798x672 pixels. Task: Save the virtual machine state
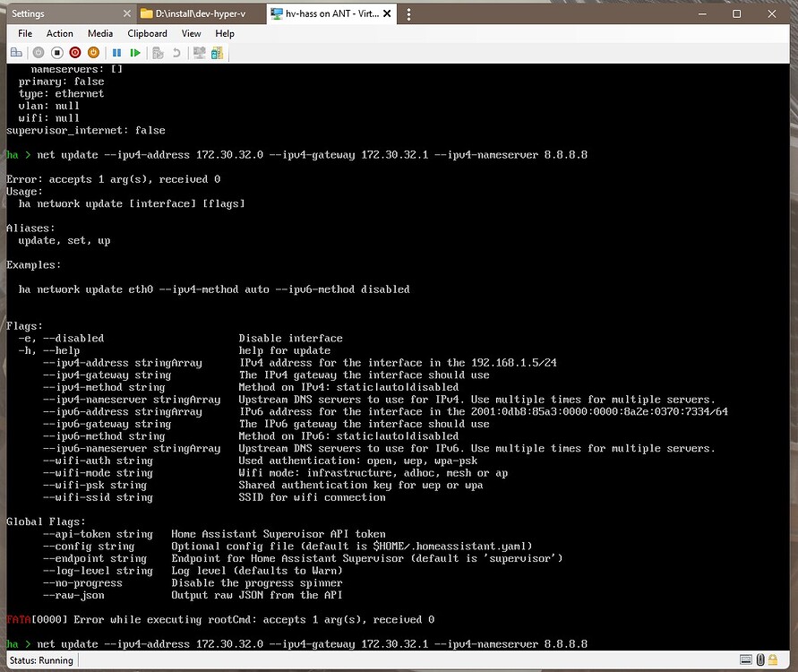[93, 52]
